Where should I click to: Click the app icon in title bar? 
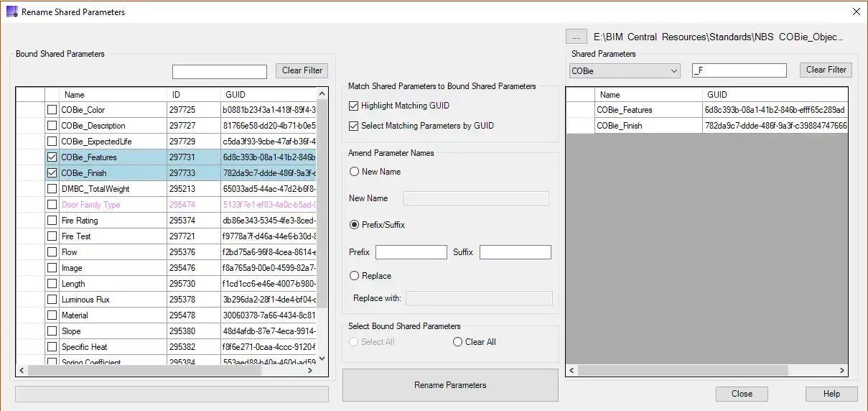click(x=11, y=11)
